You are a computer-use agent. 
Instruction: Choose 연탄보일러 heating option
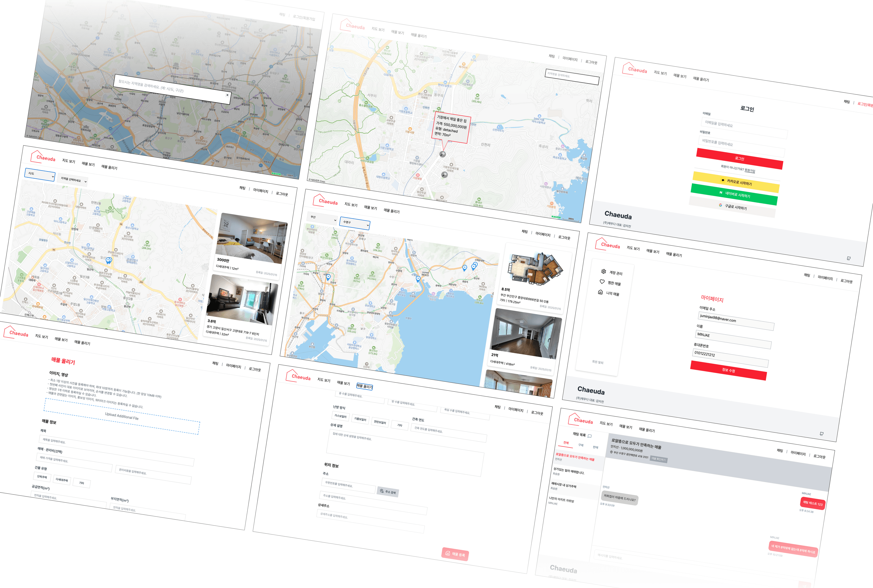[x=380, y=422]
